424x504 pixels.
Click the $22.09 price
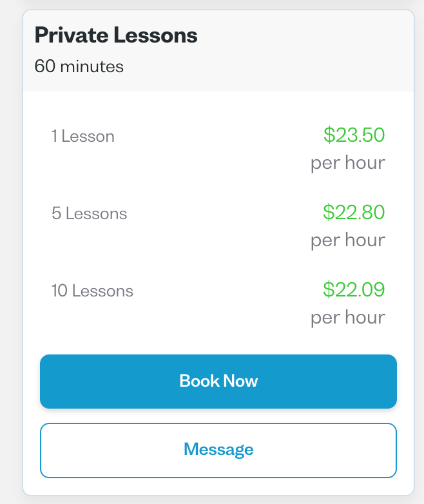click(x=354, y=289)
